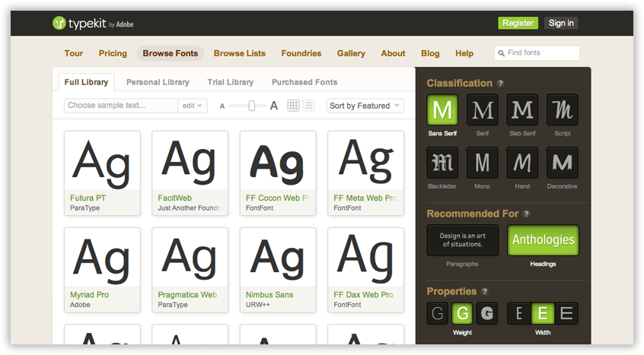Choose extended width E icon

point(566,314)
